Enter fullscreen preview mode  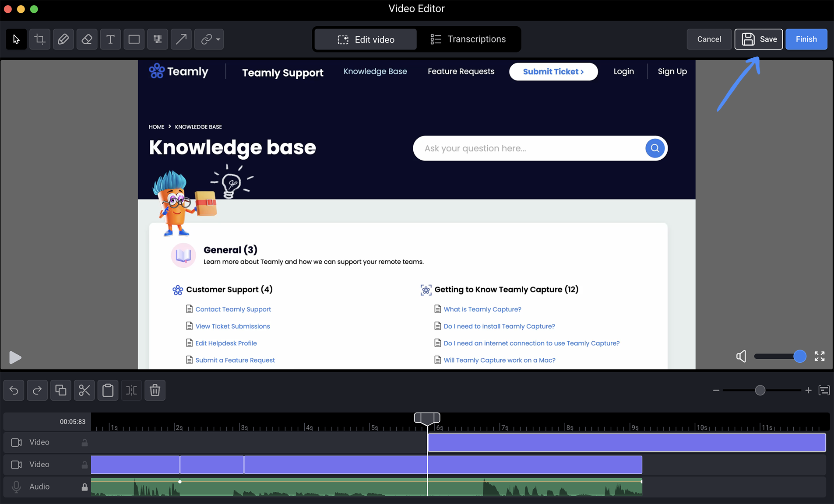(820, 357)
